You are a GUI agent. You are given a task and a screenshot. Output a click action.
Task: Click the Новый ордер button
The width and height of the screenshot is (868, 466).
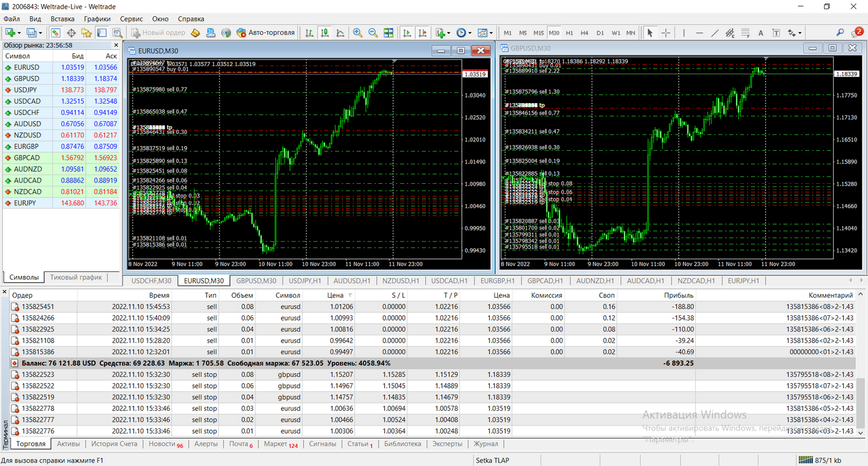(158, 32)
